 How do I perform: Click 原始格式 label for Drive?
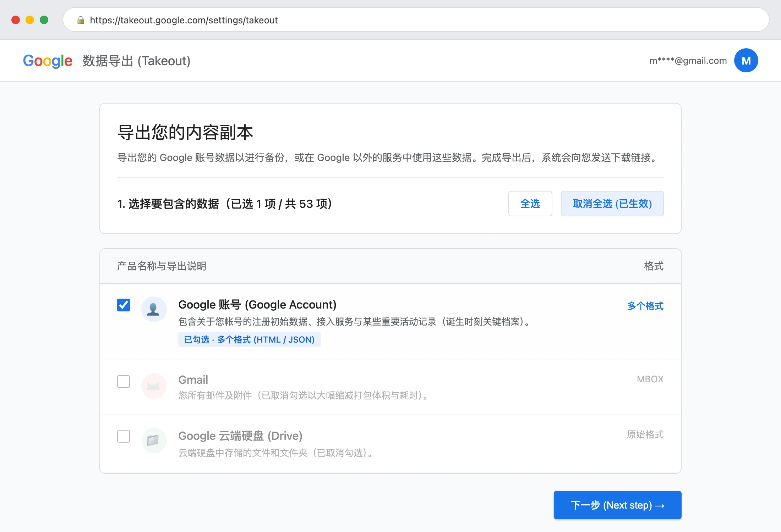click(645, 434)
